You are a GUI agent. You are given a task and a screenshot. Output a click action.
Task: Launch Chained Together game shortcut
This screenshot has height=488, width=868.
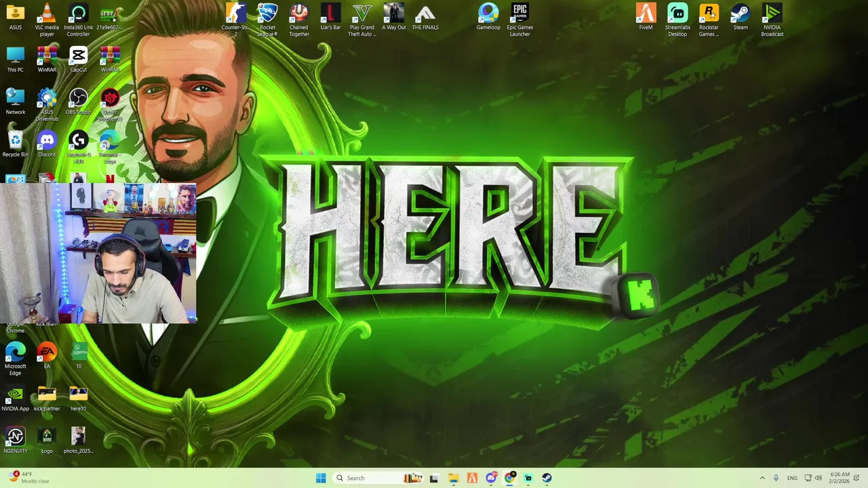point(298,20)
